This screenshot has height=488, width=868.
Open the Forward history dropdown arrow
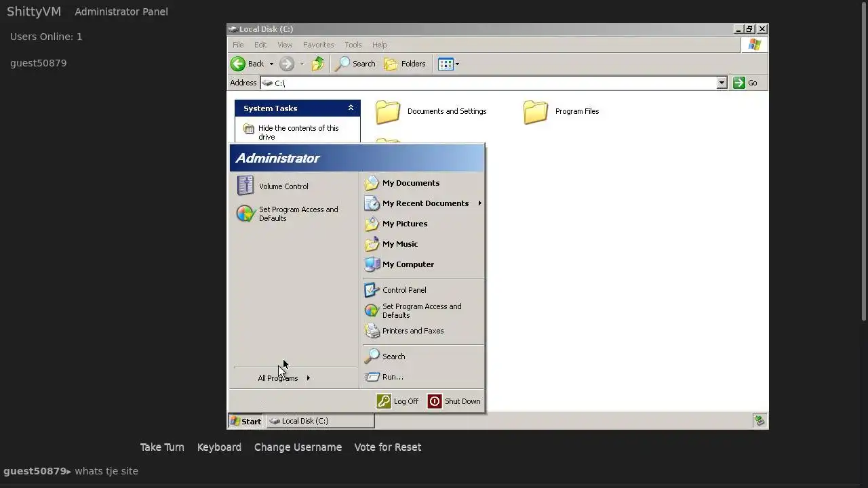pyautogui.click(x=302, y=64)
